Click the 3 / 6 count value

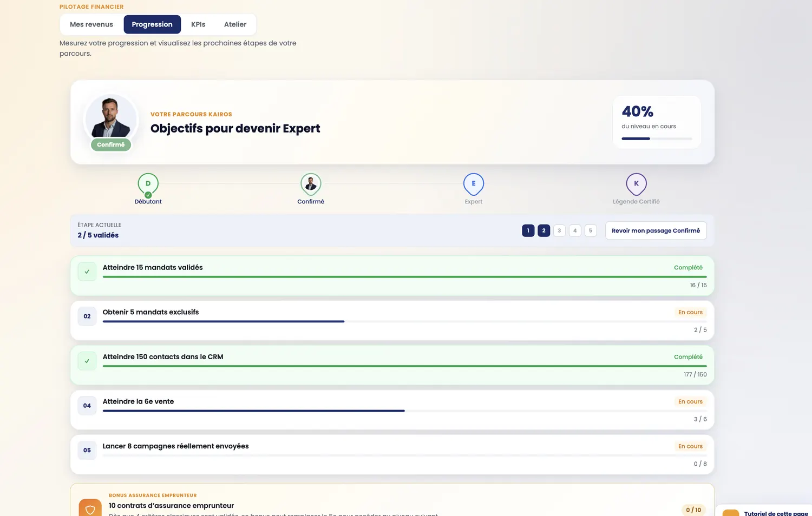tap(700, 419)
